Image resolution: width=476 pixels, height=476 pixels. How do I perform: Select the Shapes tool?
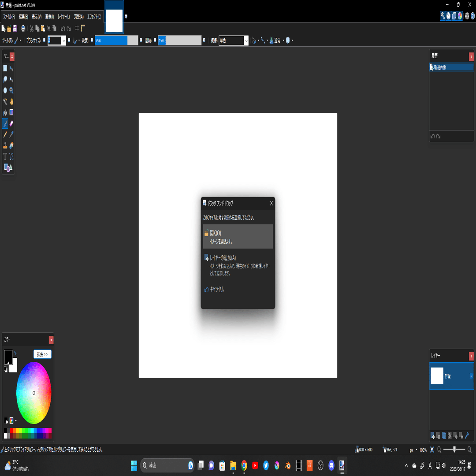[8, 168]
